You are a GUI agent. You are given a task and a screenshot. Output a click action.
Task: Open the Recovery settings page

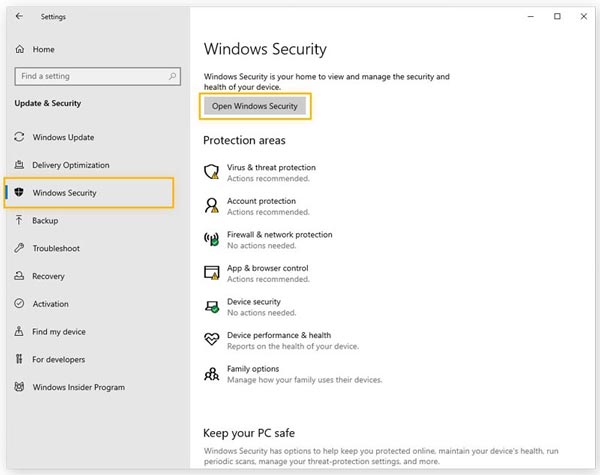coord(48,276)
